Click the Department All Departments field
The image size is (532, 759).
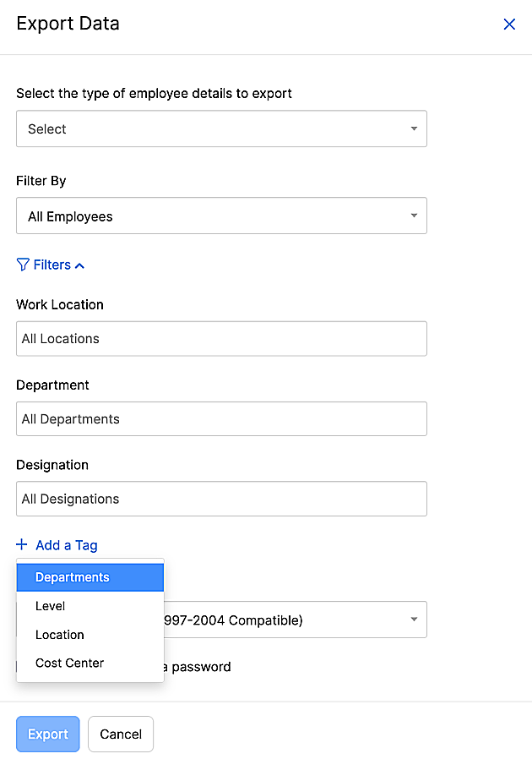tap(221, 419)
